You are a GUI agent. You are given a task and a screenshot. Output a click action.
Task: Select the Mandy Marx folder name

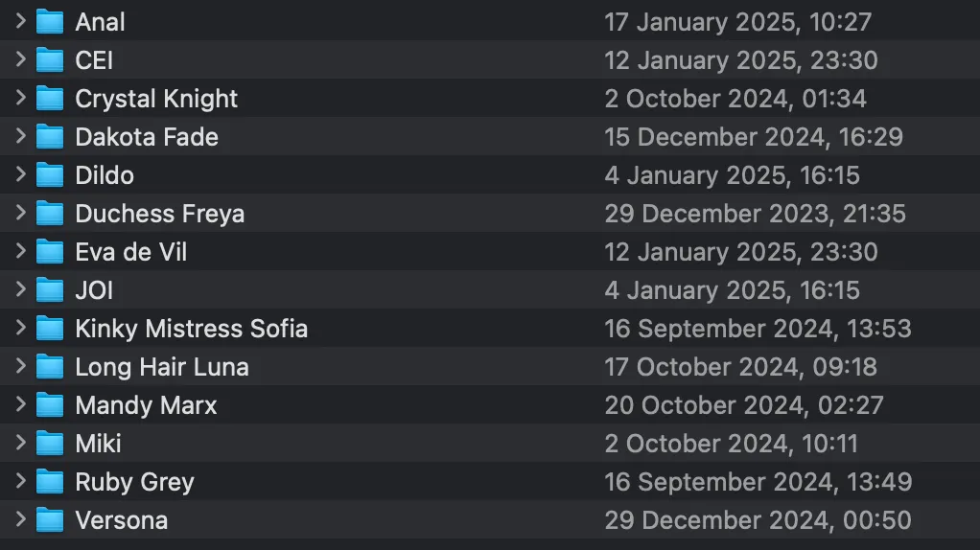pos(147,405)
